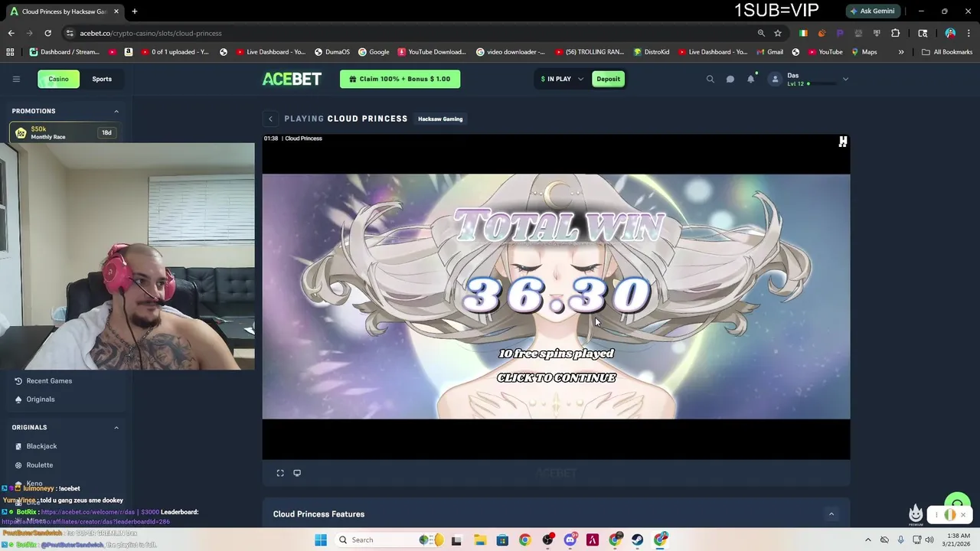Click to continue on total win screen
The image size is (980, 551).
[x=557, y=378]
